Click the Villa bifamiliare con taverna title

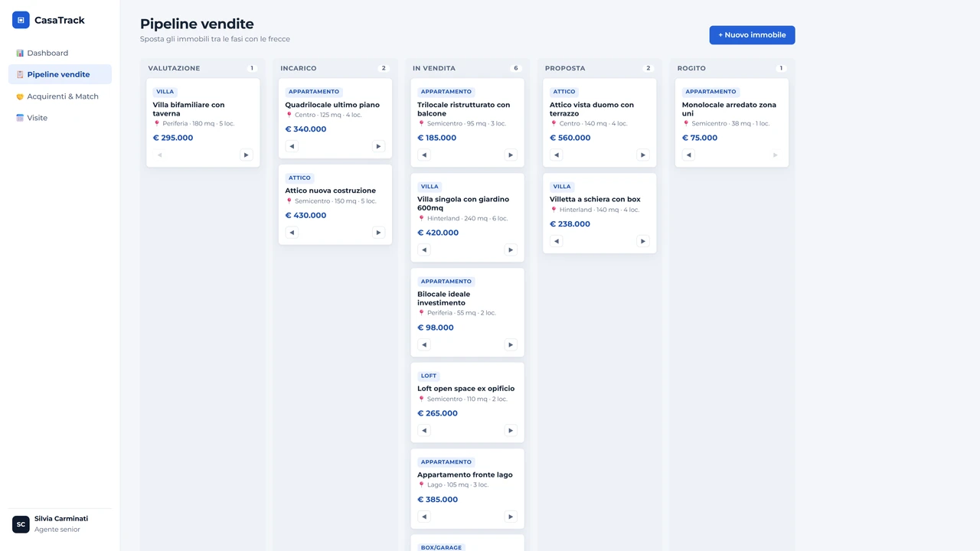click(189, 109)
